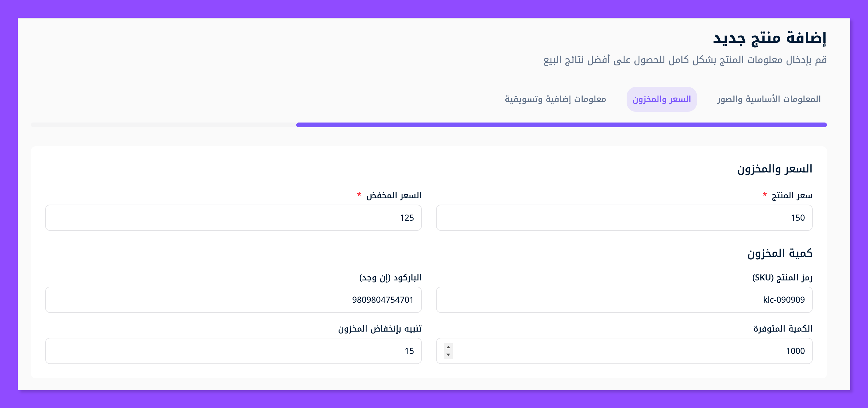Image resolution: width=868 pixels, height=408 pixels.
Task: Decrease quantity with the stepper down arrow
Action: coord(448,355)
